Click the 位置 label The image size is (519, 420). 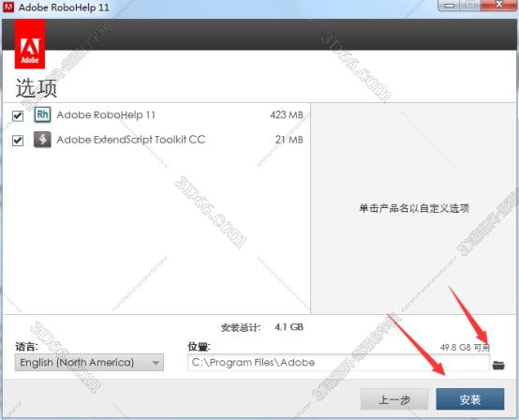[199, 347]
